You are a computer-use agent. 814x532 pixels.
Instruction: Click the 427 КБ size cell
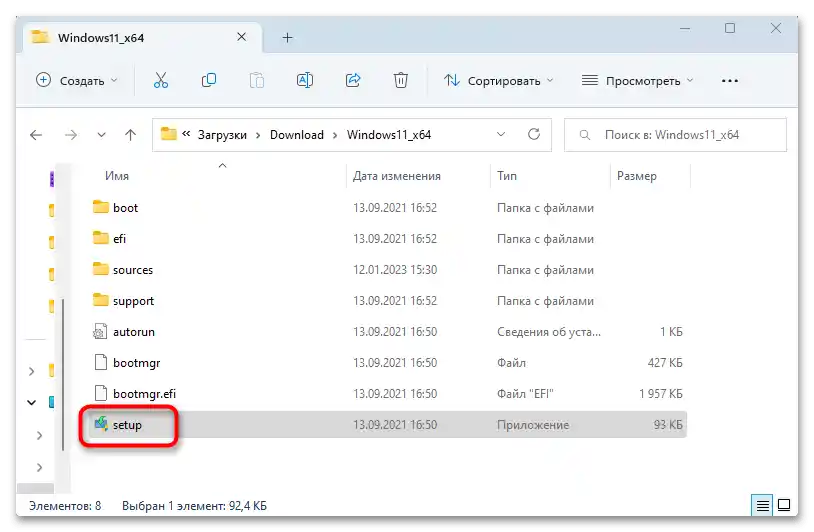pos(664,363)
